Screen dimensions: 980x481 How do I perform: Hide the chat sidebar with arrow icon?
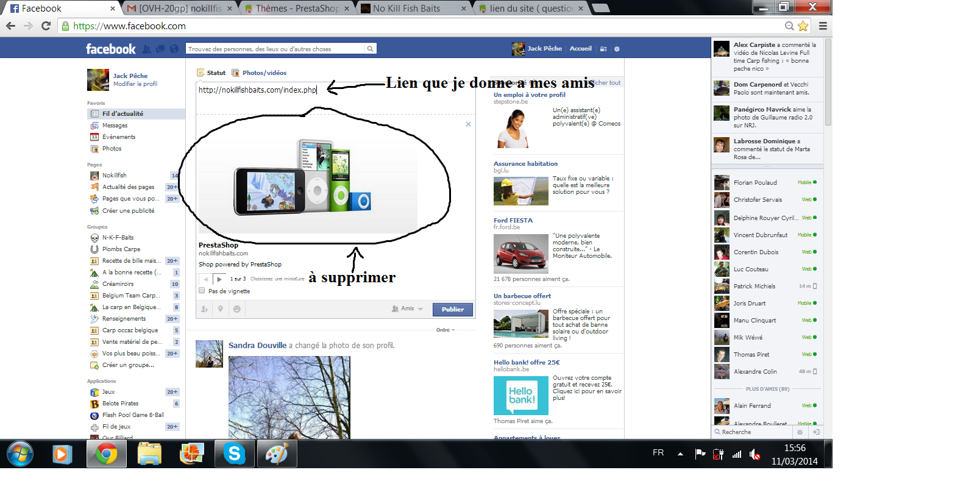click(816, 432)
